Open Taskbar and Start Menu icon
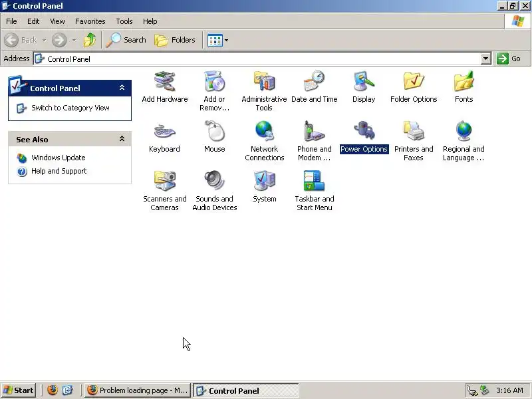Viewport: 532px width, 399px height. 314,181
